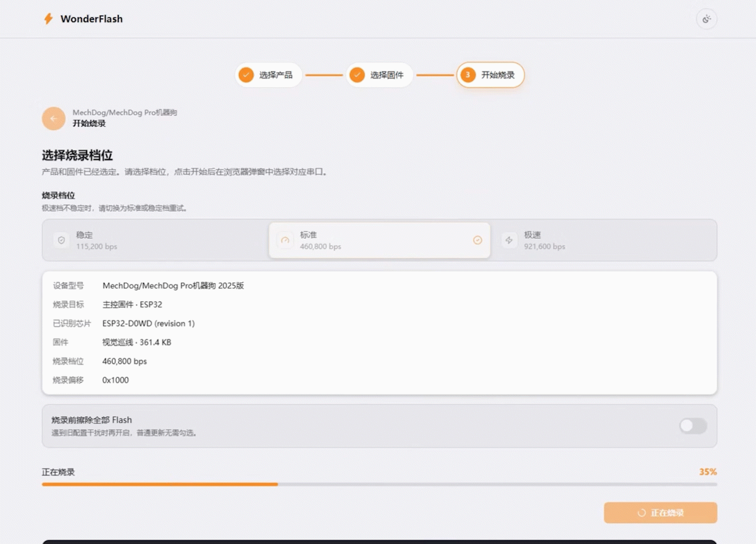The image size is (756, 544).
Task: Select step 3 开始烧录
Action: point(491,75)
